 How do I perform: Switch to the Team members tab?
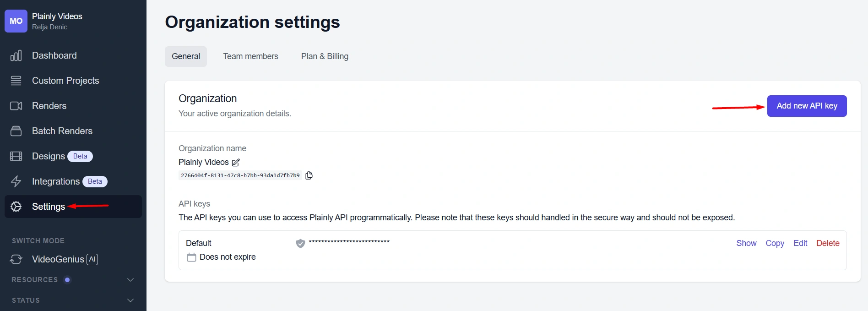(250, 56)
